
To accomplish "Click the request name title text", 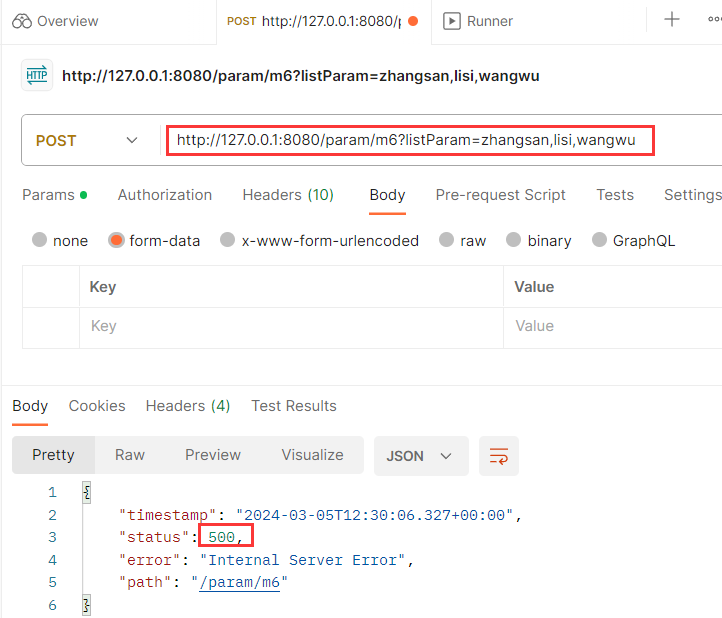I will coord(301,76).
